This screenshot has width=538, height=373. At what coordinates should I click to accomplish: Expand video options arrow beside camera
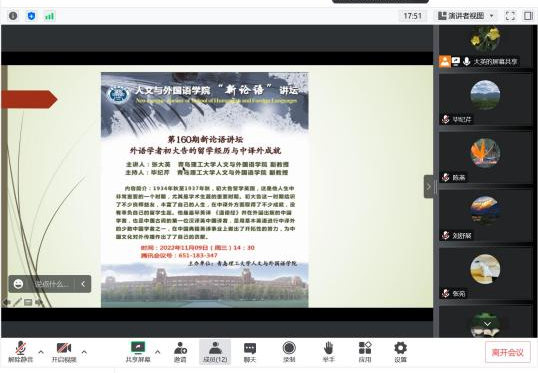click(84, 352)
